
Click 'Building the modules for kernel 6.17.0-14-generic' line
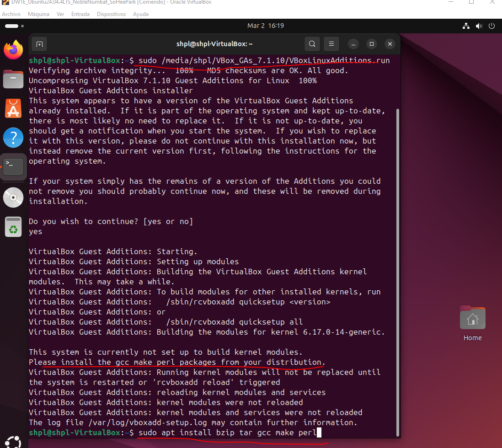coord(207,332)
